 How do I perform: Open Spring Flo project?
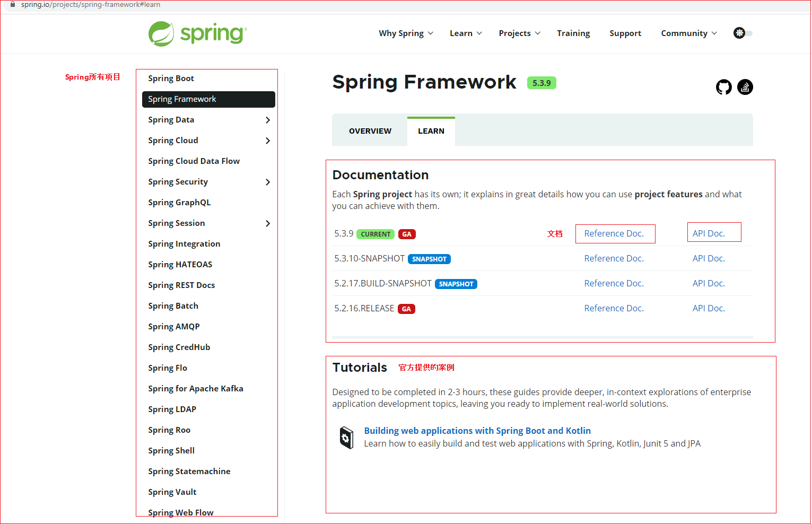coord(168,368)
